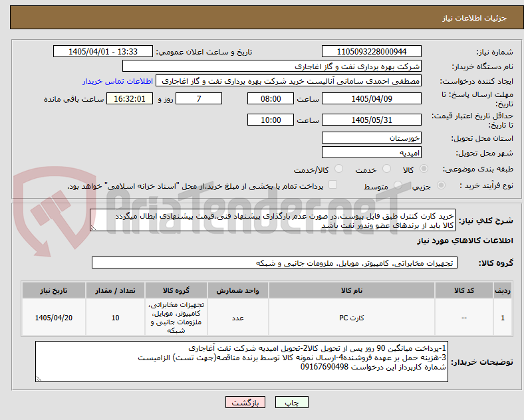The width and height of the screenshot is (524, 420).
Task: Select the کالا/خدمت radio button
Action: [339, 169]
